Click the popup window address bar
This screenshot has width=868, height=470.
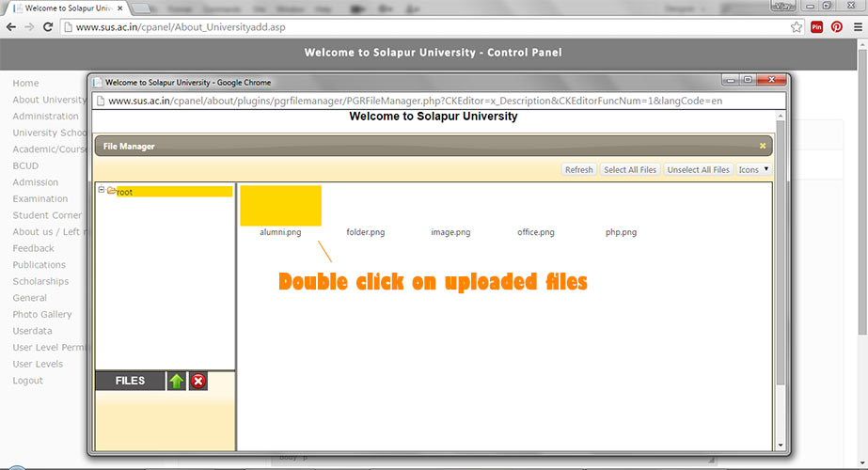[439, 101]
